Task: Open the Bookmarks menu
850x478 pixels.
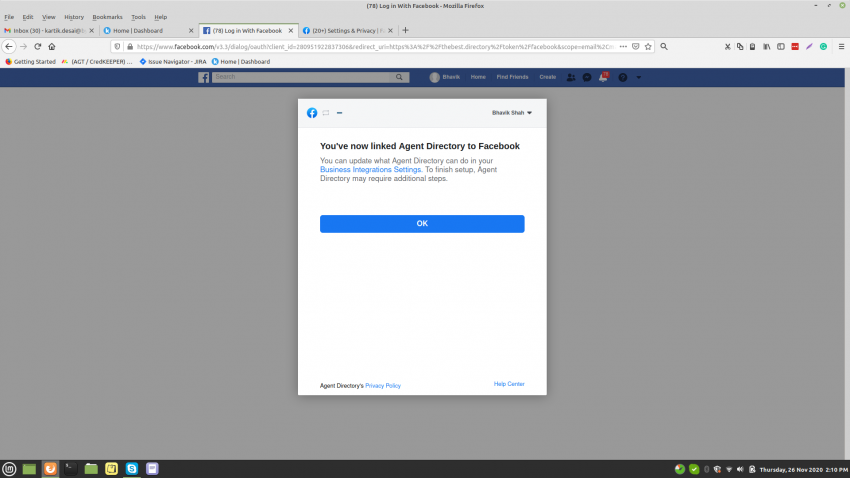Action: coord(107,17)
